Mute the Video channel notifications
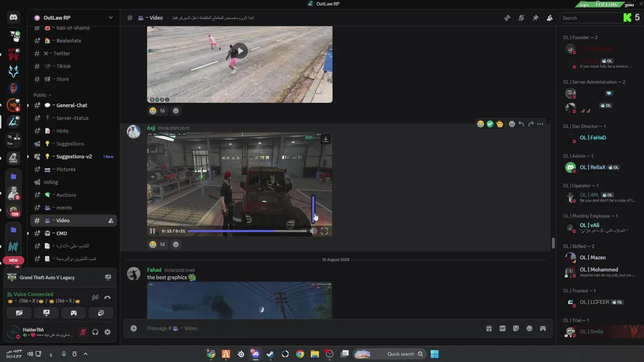Viewport: 644px width, 362px height. tap(521, 18)
